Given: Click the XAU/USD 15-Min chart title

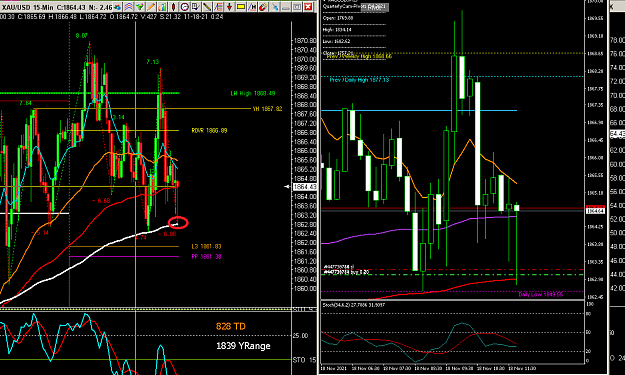Looking at the screenshot, I should coord(28,8).
